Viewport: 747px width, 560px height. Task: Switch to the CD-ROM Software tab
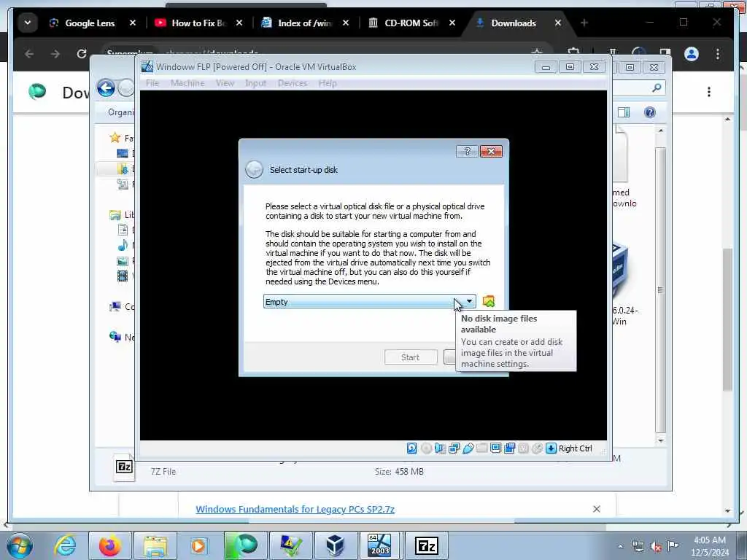pos(411,23)
